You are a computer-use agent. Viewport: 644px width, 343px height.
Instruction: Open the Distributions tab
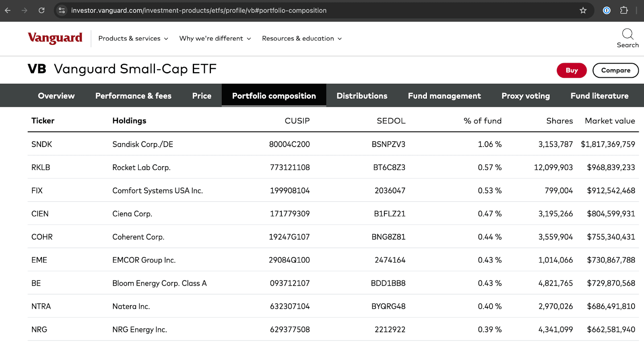point(362,96)
